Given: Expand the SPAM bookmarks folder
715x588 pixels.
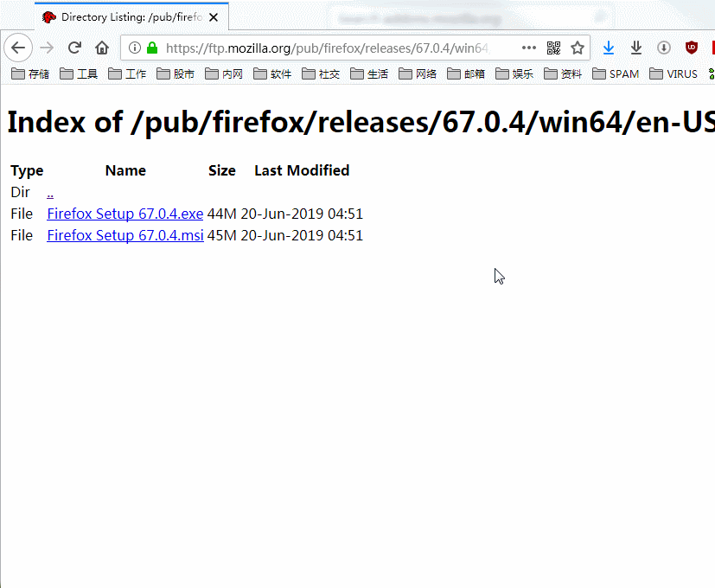Looking at the screenshot, I should click(x=616, y=73).
